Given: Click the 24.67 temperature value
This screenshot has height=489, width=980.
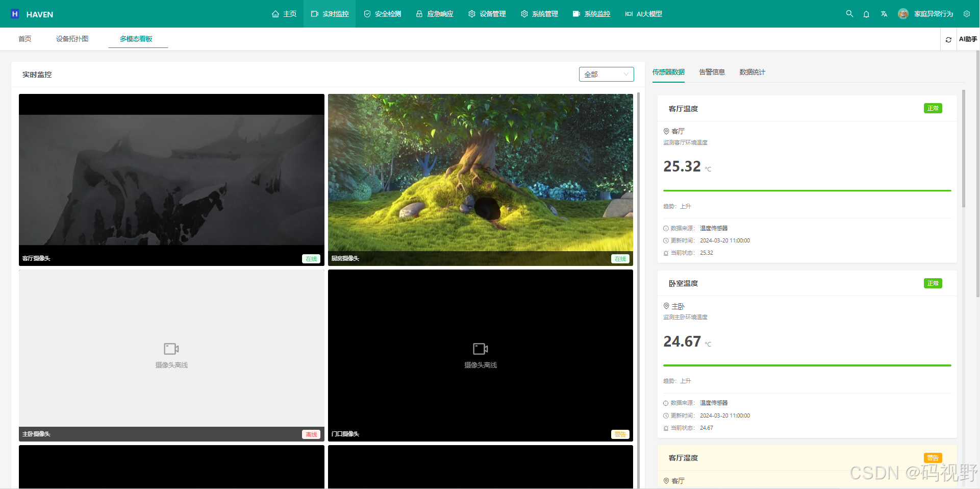Looking at the screenshot, I should click(x=682, y=341).
